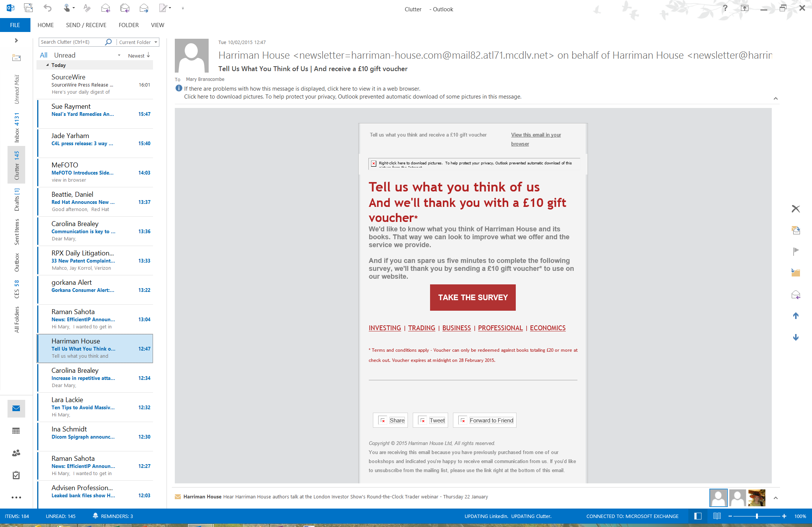Click the search magnifier icon
Image resolution: width=812 pixels, height=527 pixels.
[108, 42]
